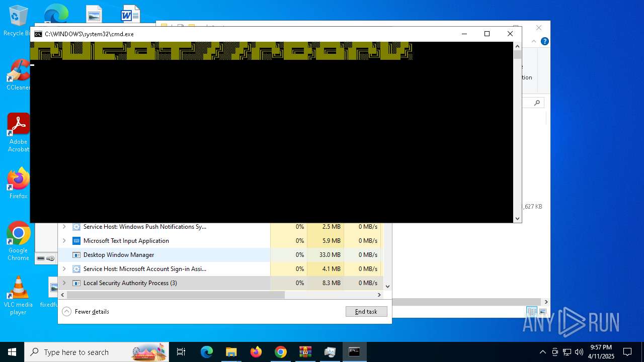The height and width of the screenshot is (362, 644).
Task: Close the File Explorer window behind
Action: [539, 28]
